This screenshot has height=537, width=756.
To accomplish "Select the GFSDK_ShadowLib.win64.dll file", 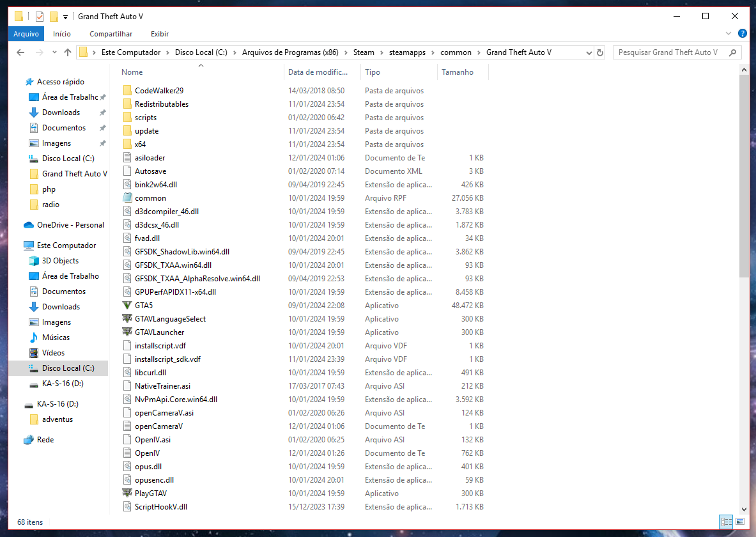I will [x=181, y=252].
